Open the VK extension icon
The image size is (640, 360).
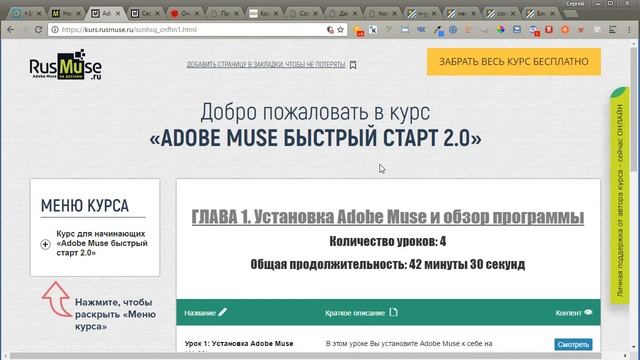tap(421, 29)
